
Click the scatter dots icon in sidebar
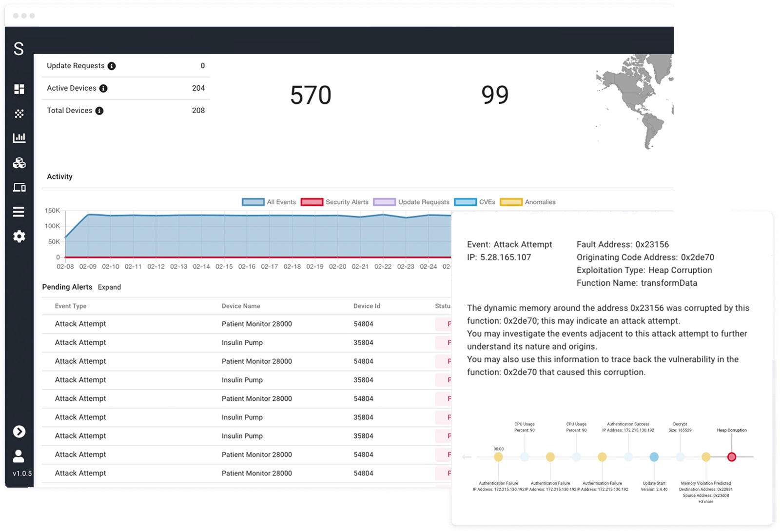tap(19, 114)
